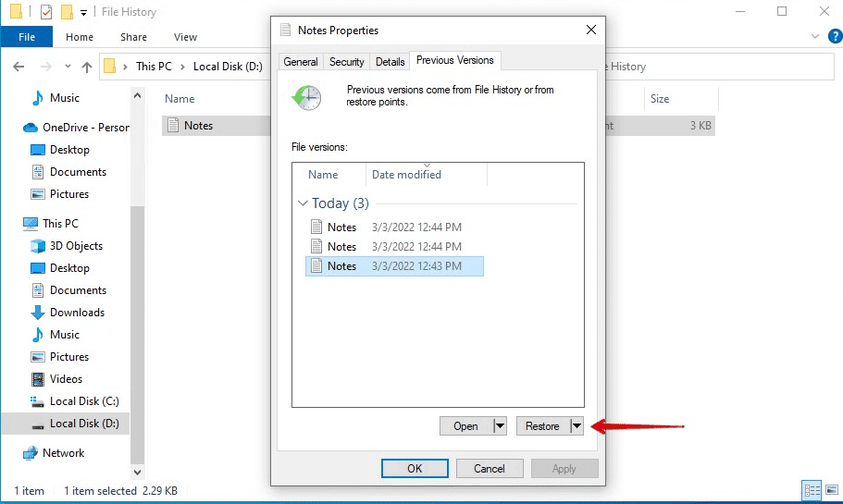Open Explorer help icon
Viewport: 843px width, 504px height.
pos(835,37)
